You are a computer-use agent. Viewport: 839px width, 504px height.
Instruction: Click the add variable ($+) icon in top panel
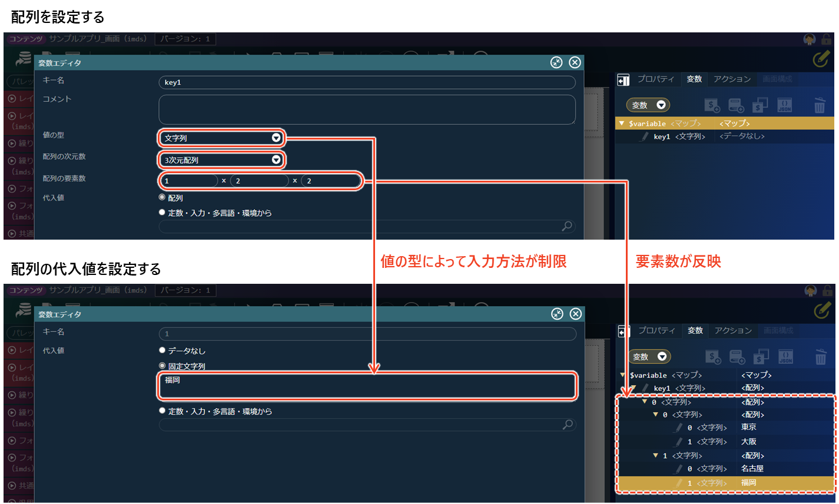pyautogui.click(x=712, y=105)
